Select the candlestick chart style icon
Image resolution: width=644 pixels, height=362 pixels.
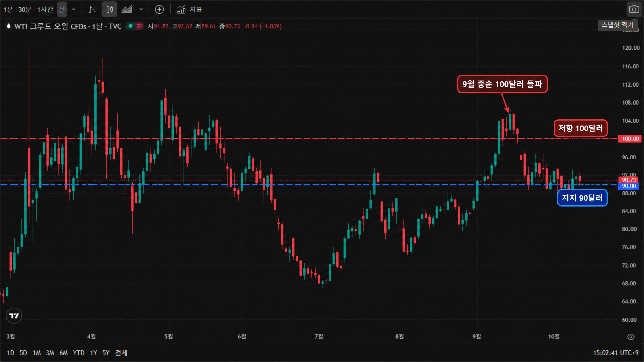[x=109, y=9]
